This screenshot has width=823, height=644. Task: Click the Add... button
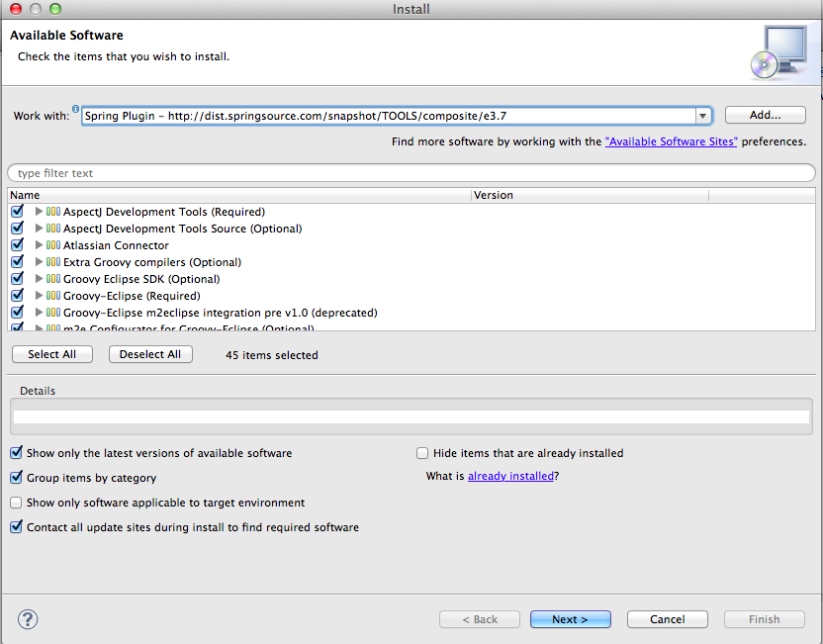pos(766,115)
